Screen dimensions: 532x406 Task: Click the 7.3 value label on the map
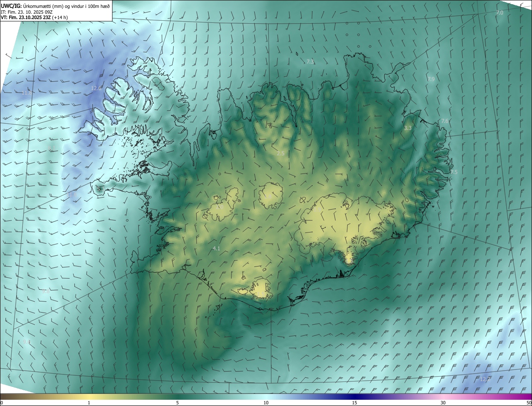click(x=310, y=62)
